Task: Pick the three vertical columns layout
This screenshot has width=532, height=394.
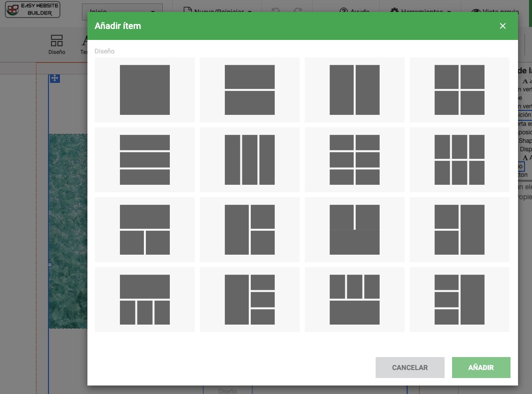Action: tap(250, 160)
